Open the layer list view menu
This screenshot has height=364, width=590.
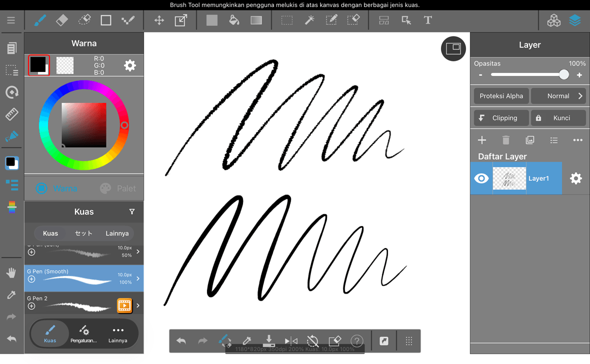[x=554, y=140]
